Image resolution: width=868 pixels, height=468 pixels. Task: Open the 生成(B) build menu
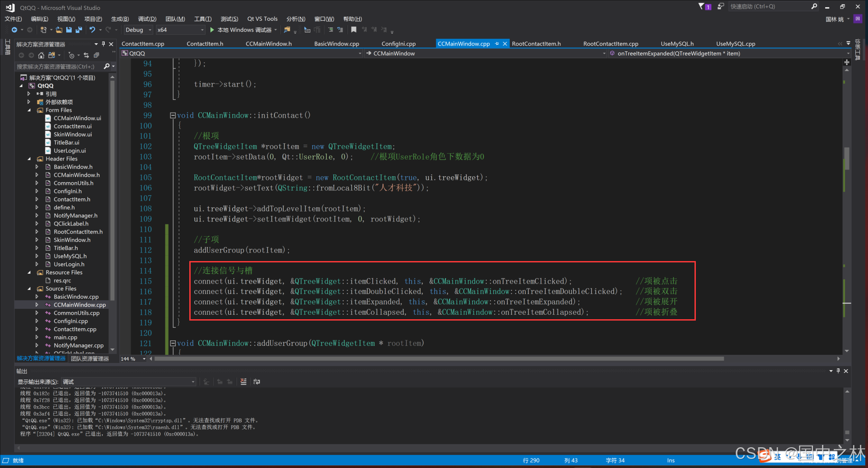(x=120, y=19)
